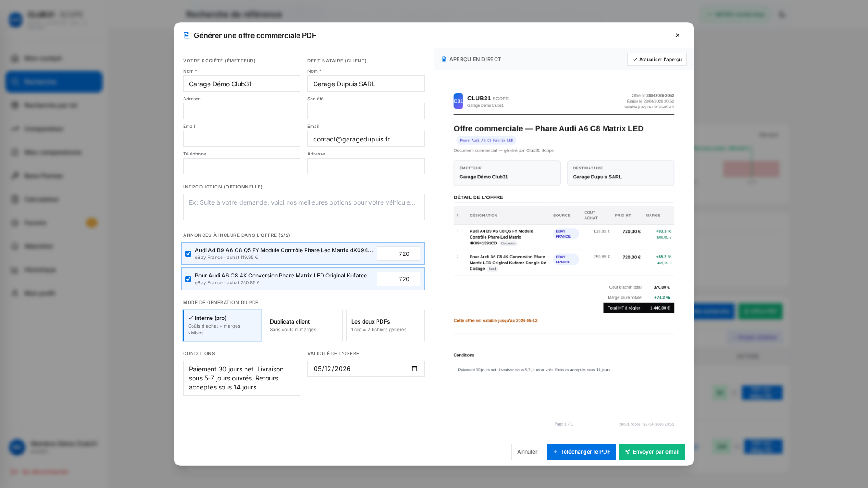Click the Aperçu en direct document icon
The image size is (868, 488).
444,59
